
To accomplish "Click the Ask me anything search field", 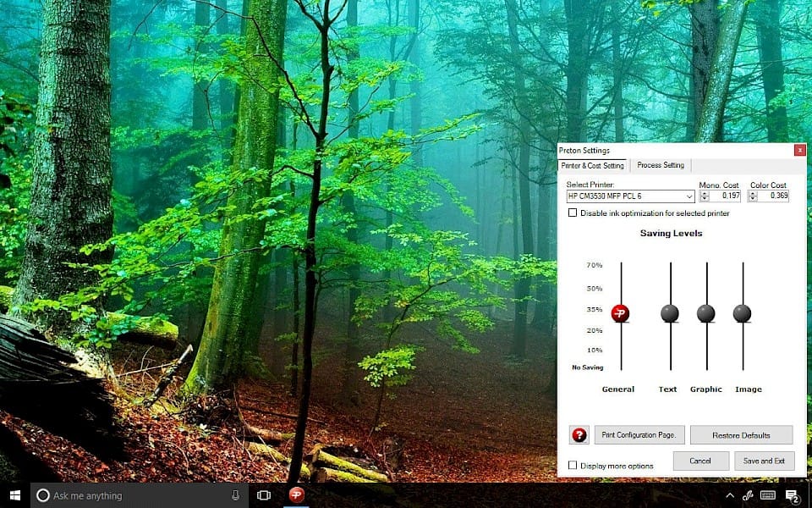I will [127, 495].
